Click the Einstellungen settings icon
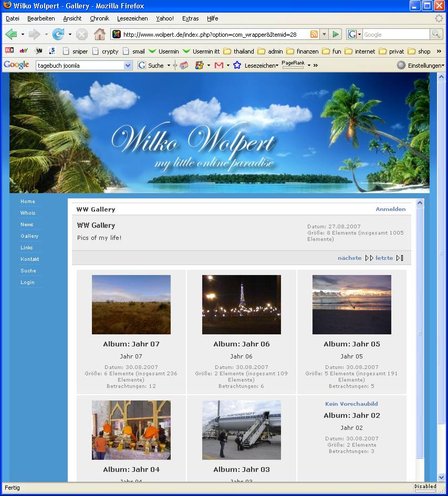Image resolution: width=448 pixels, height=496 pixels. tap(401, 66)
